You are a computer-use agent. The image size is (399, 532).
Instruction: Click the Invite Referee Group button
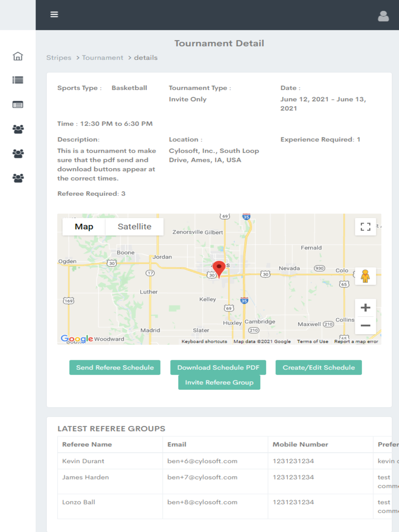[x=219, y=382]
